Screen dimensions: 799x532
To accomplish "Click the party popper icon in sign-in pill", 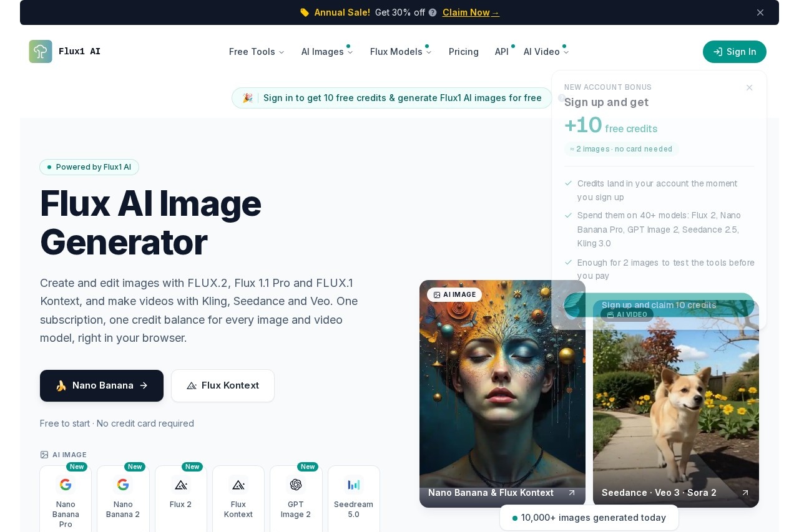I will tap(248, 98).
